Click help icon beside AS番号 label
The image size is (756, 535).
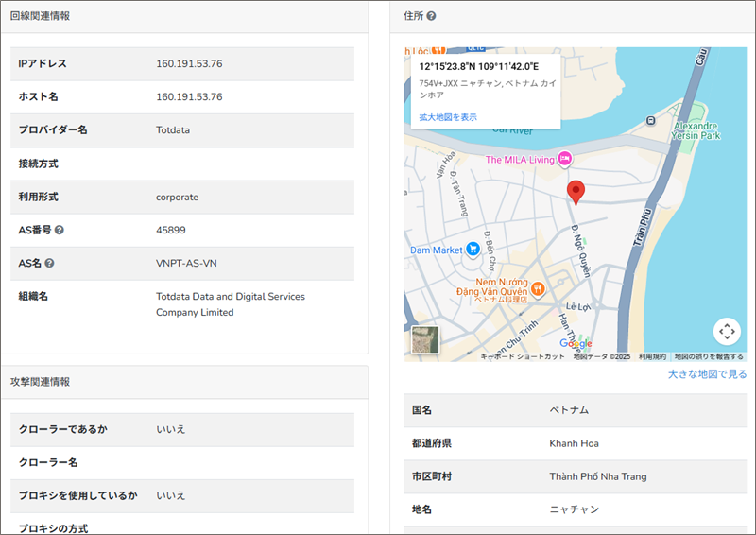(x=60, y=230)
